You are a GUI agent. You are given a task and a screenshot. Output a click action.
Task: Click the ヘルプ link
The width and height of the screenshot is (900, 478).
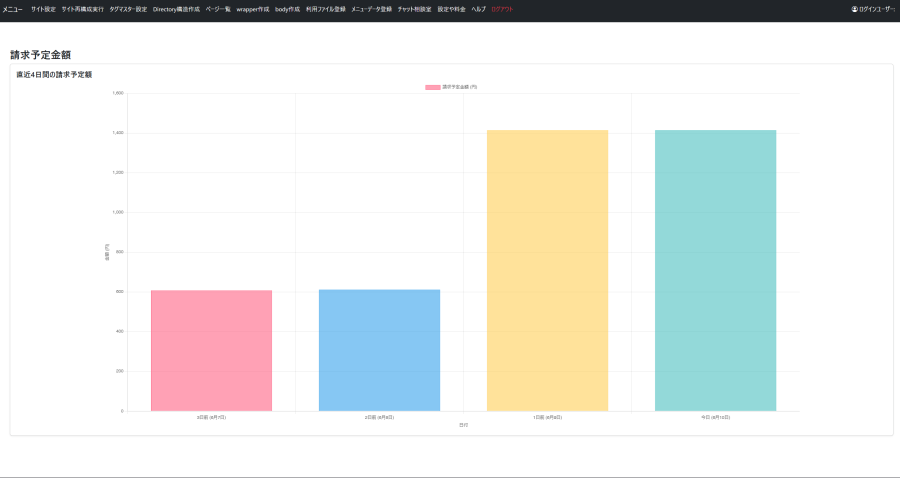(478, 9)
